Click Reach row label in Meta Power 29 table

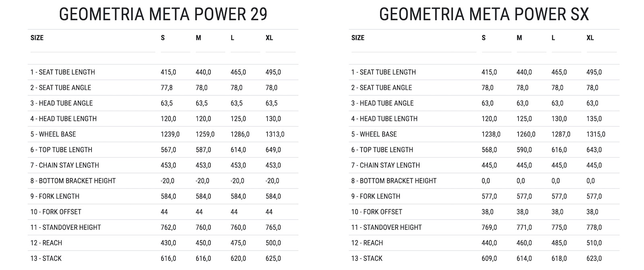pyautogui.click(x=46, y=243)
